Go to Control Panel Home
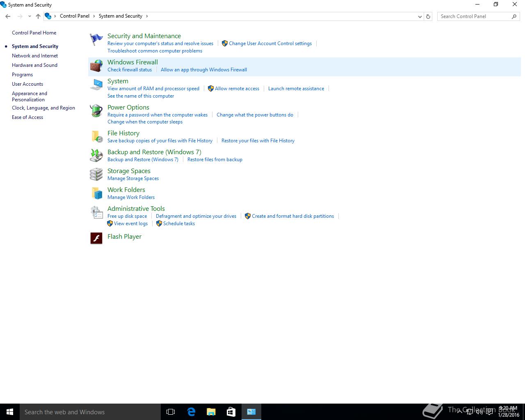The height and width of the screenshot is (420, 525). click(34, 33)
